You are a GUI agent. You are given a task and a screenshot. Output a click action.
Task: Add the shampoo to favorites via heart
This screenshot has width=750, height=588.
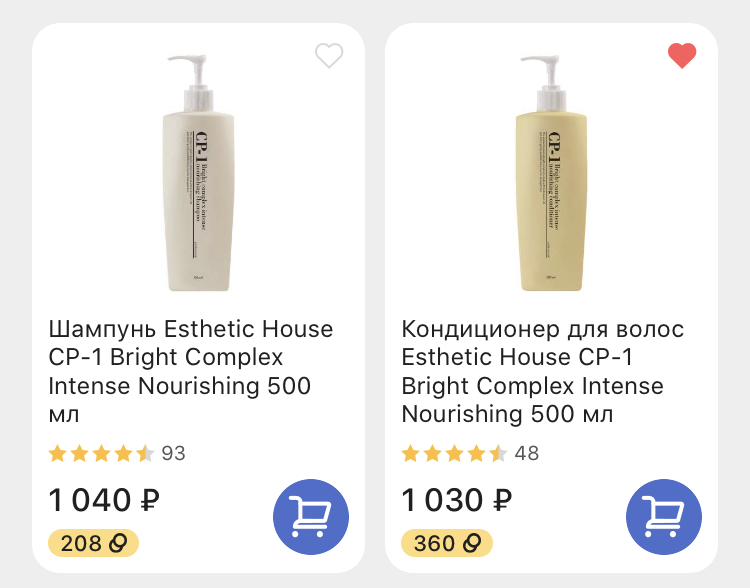click(x=329, y=56)
